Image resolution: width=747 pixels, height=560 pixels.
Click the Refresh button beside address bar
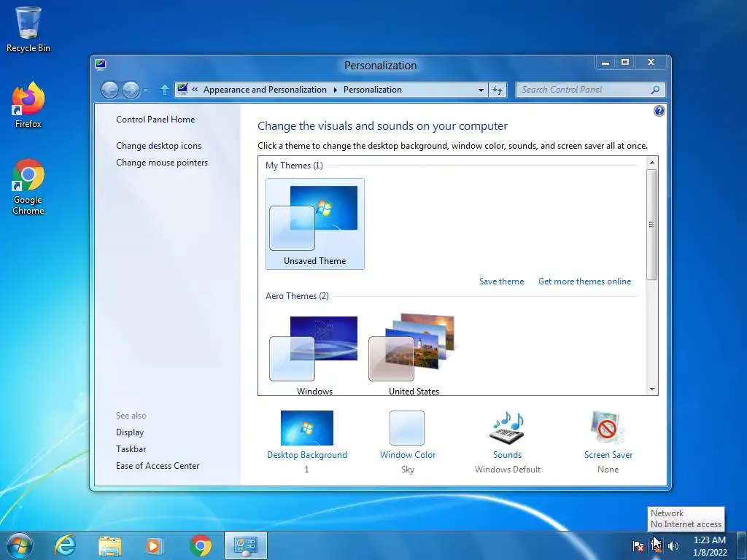[x=498, y=90]
